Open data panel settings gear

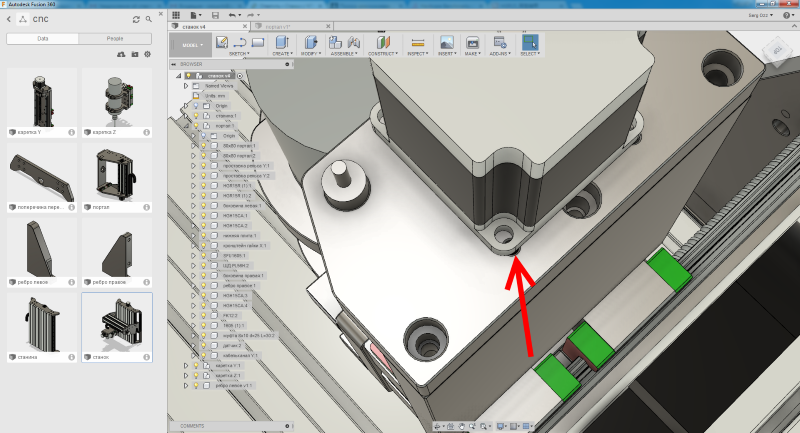147,54
